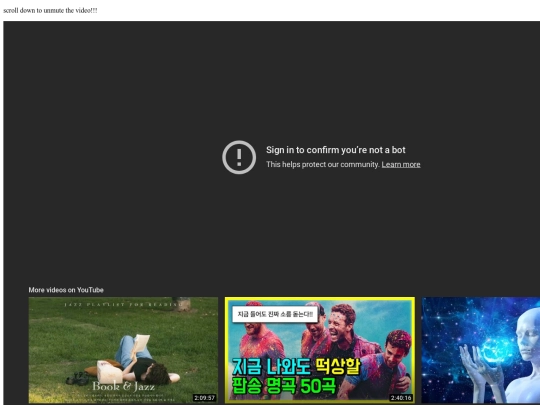Viewport: 540px width, 405px height.
Task: Click the Jazz Playlist for Reading caption
Action: pos(123,304)
